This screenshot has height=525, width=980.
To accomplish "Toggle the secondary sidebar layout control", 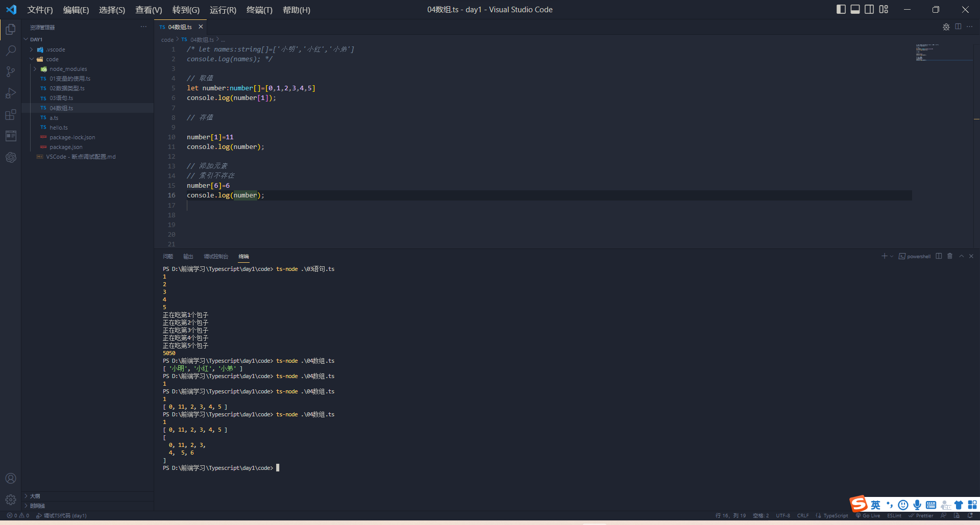I will coord(869,9).
